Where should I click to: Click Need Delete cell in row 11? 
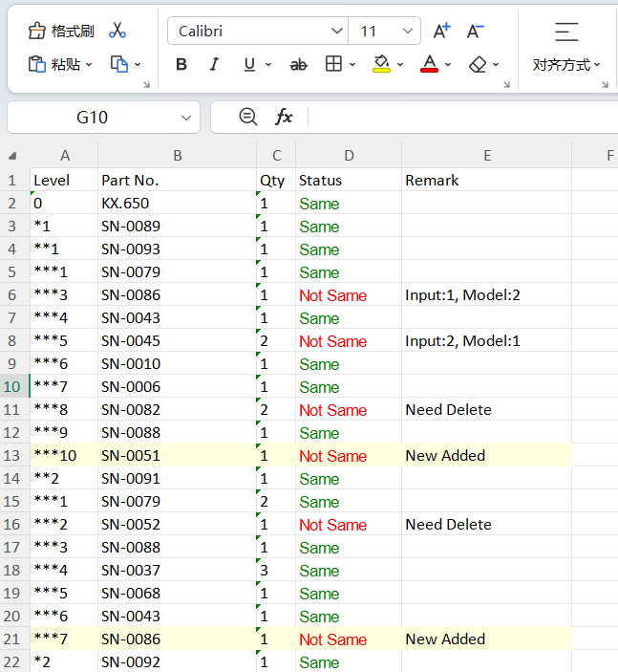tap(487, 410)
